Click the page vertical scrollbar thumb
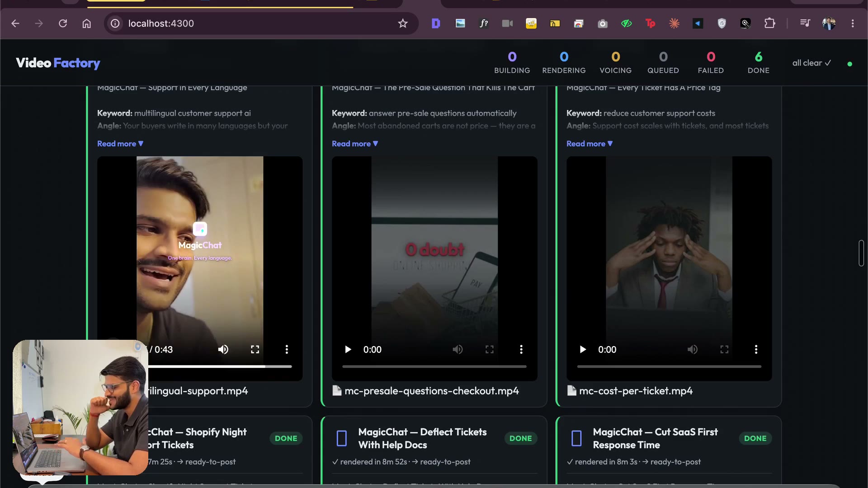 pyautogui.click(x=861, y=253)
